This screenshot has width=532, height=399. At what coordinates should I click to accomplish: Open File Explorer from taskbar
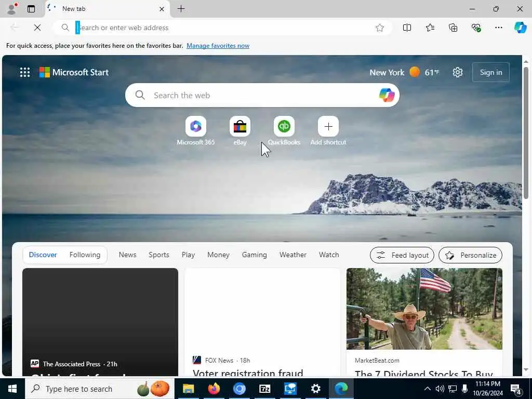[x=188, y=389]
